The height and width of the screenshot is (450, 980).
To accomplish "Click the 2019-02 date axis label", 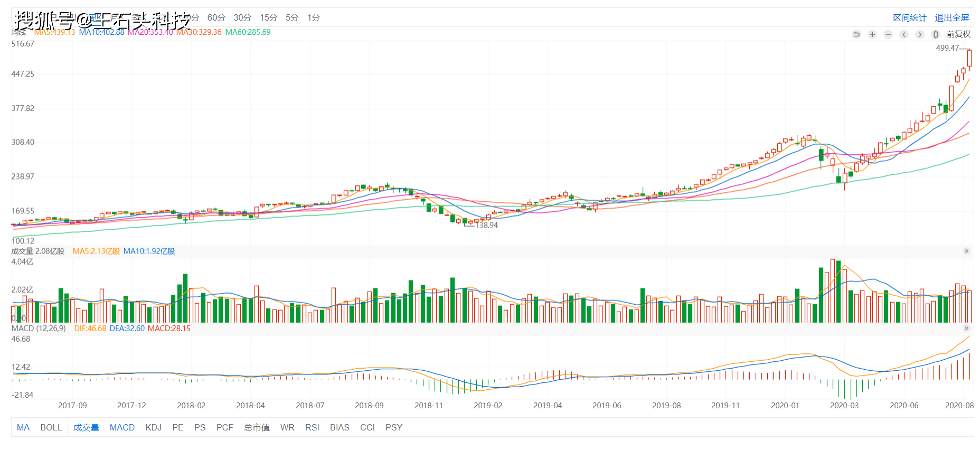I will point(488,406).
